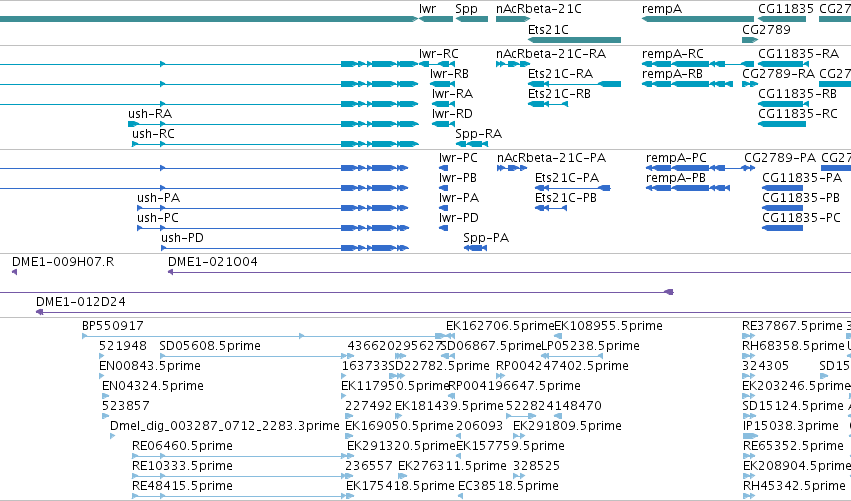
Task: Click protein CG11835-PC
Action: coord(801,218)
